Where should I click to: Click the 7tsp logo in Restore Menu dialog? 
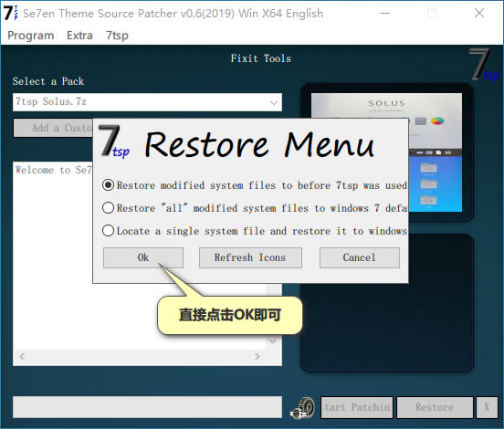(114, 141)
